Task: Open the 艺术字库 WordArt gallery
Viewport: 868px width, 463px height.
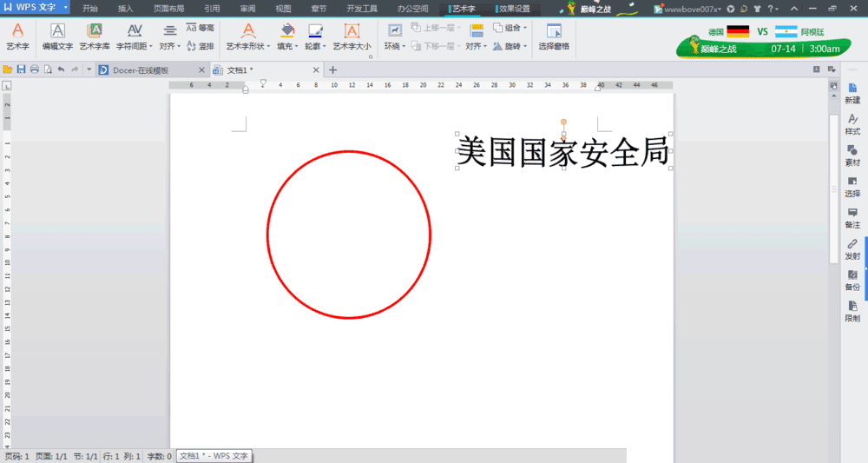Action: pos(95,37)
